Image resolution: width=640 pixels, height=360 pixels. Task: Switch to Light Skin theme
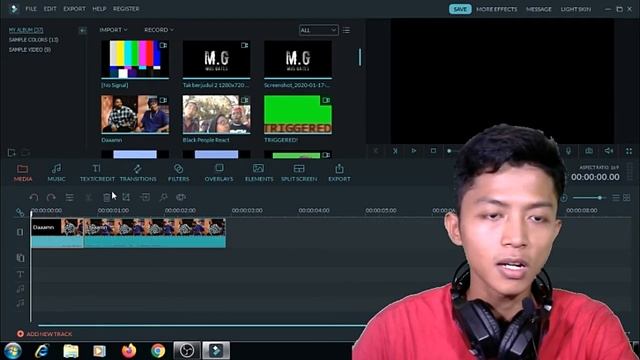click(x=576, y=9)
